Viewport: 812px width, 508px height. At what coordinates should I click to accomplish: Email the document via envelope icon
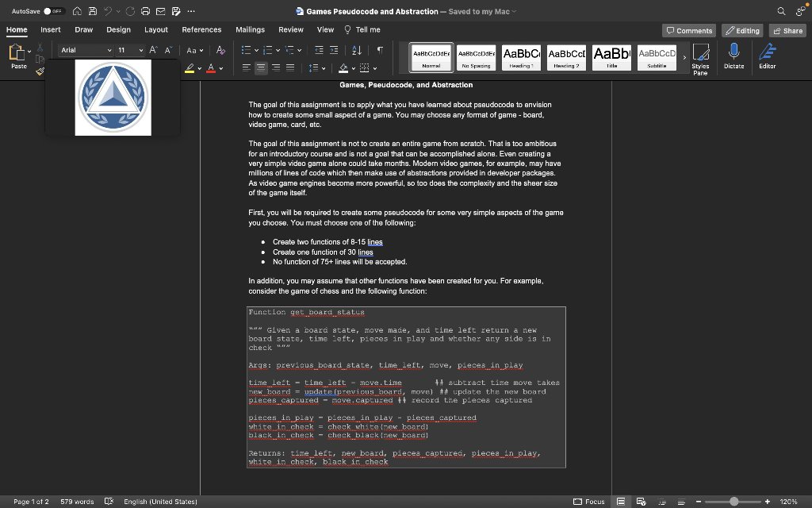point(160,11)
